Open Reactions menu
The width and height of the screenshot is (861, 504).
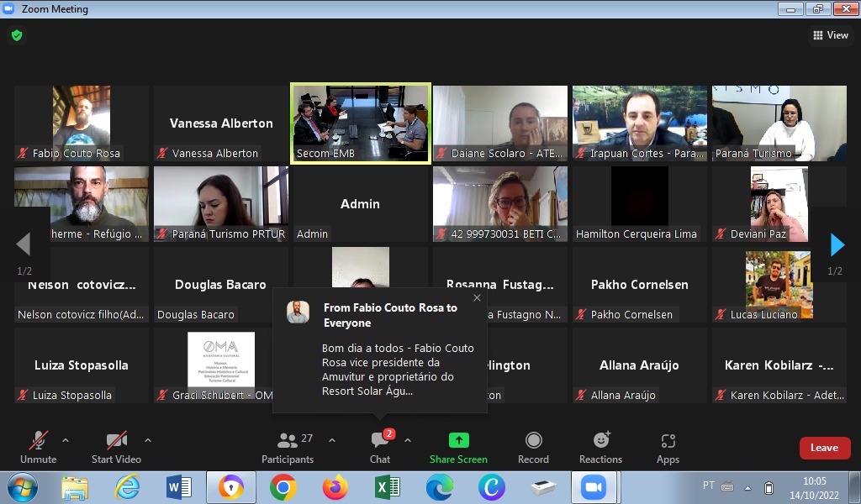pos(600,448)
